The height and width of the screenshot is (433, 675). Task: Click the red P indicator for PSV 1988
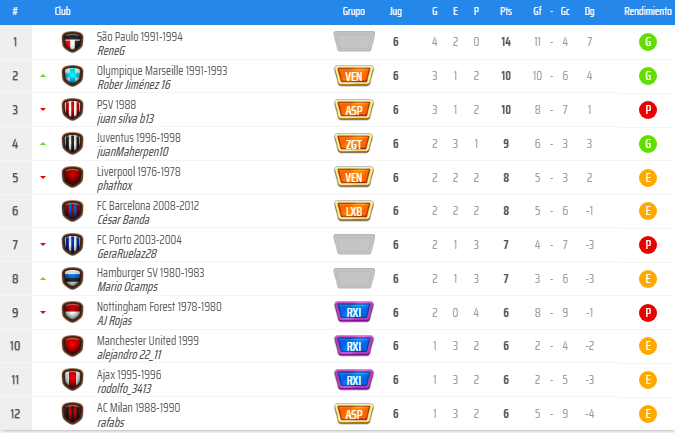pos(648,110)
